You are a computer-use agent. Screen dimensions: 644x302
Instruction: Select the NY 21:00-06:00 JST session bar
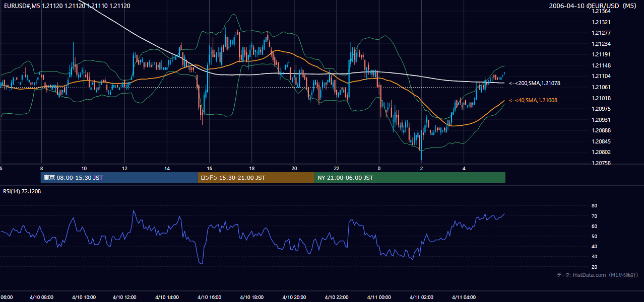(410, 178)
